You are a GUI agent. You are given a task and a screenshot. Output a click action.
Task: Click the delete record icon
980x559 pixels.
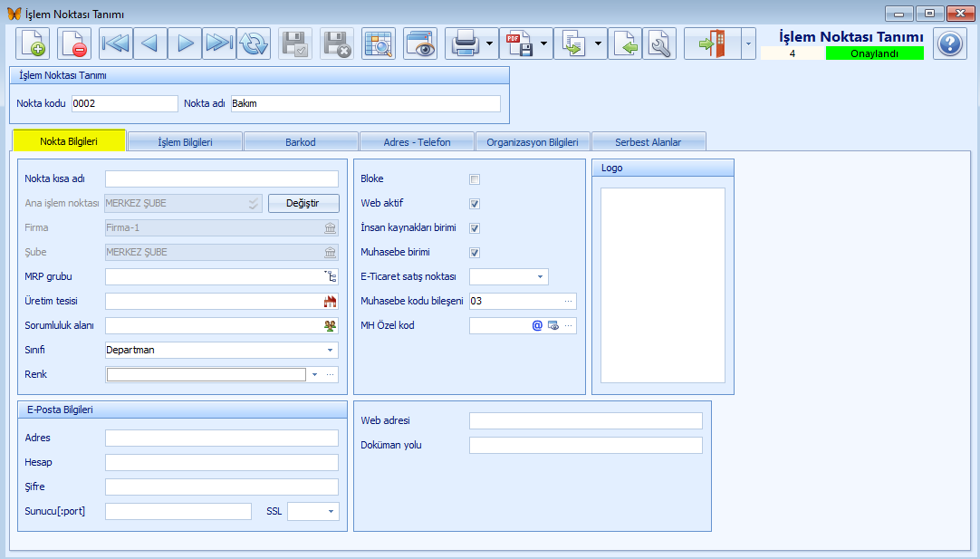(x=74, y=43)
